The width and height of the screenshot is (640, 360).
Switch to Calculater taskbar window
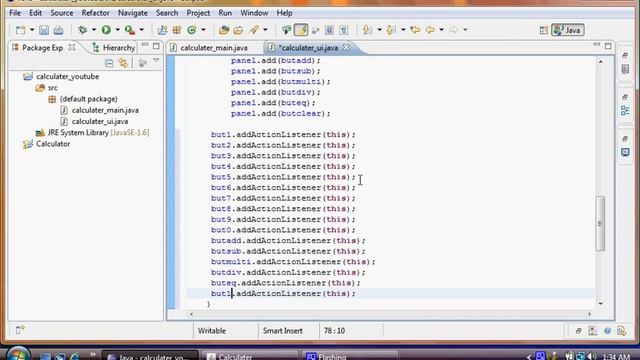[249, 356]
